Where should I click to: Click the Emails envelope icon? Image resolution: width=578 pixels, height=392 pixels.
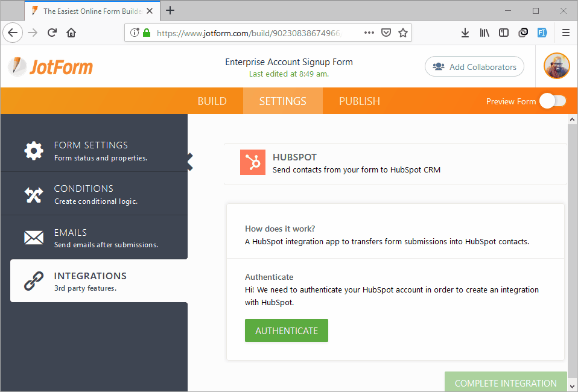click(x=34, y=238)
